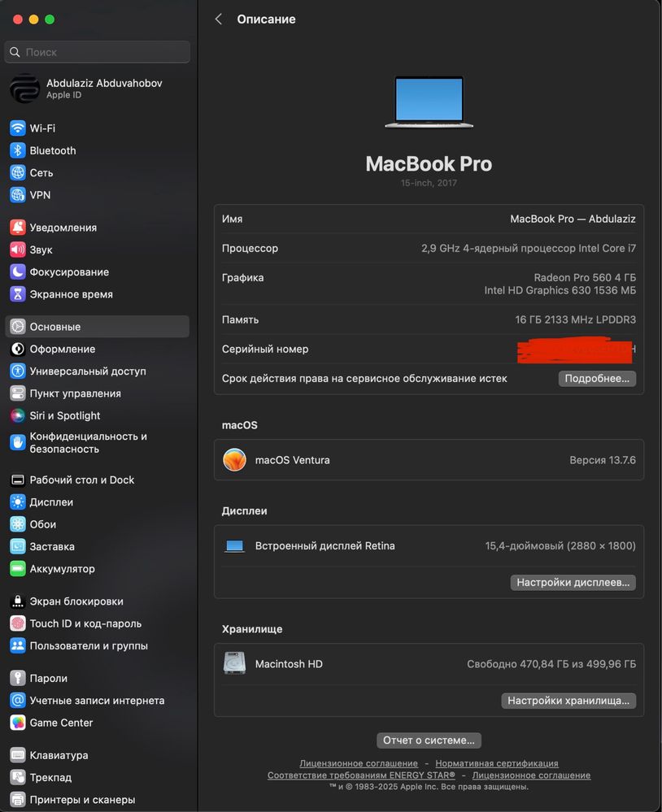Open the Аккумулятор battery icon

point(18,569)
